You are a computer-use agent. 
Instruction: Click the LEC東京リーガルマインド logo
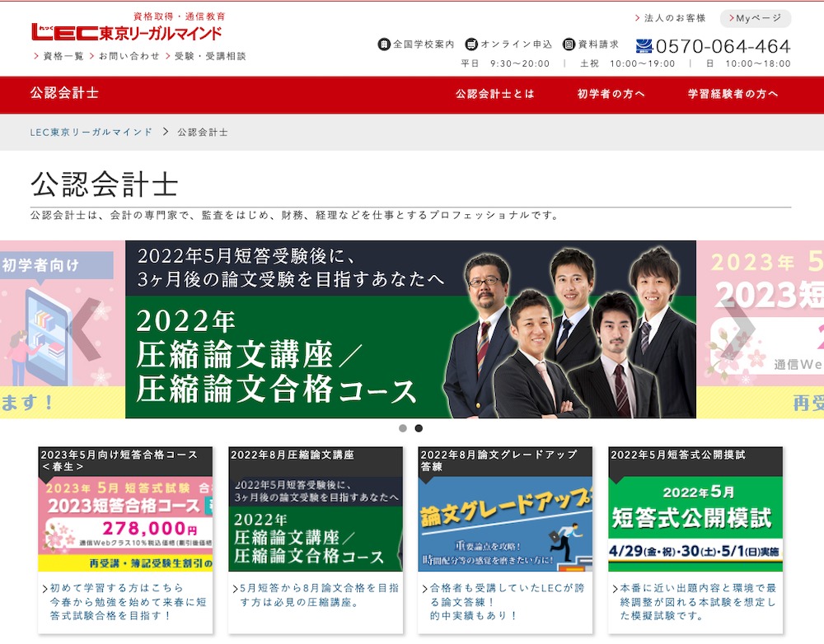coord(126,33)
